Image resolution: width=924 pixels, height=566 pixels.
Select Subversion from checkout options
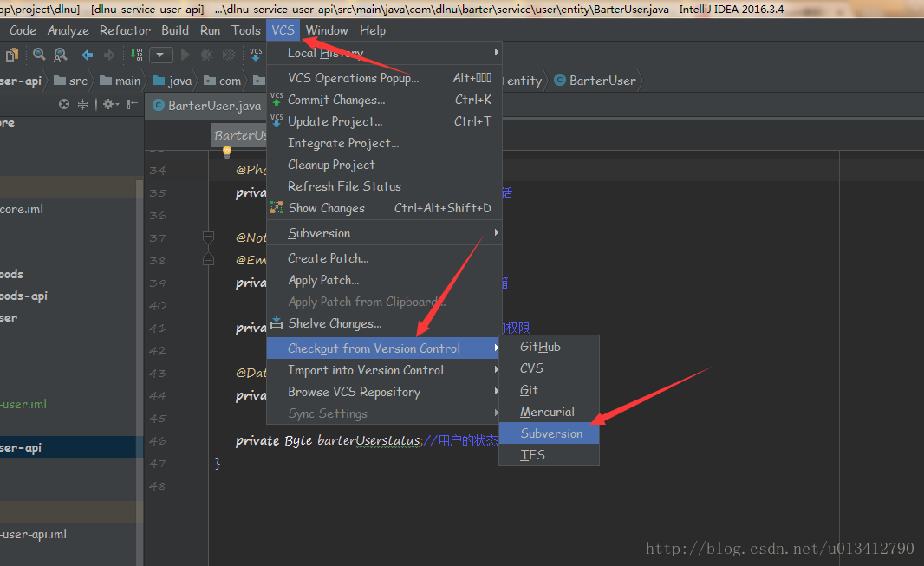click(550, 433)
